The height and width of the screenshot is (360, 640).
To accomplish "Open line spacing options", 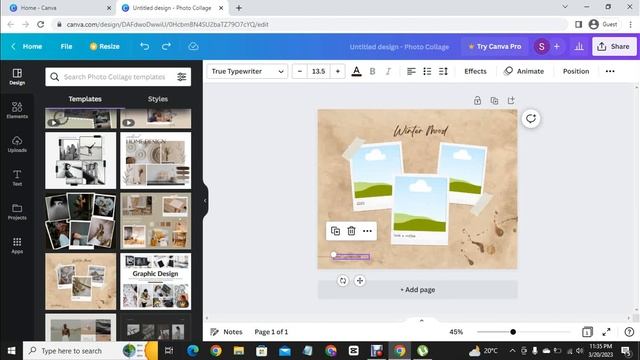I will [x=443, y=71].
